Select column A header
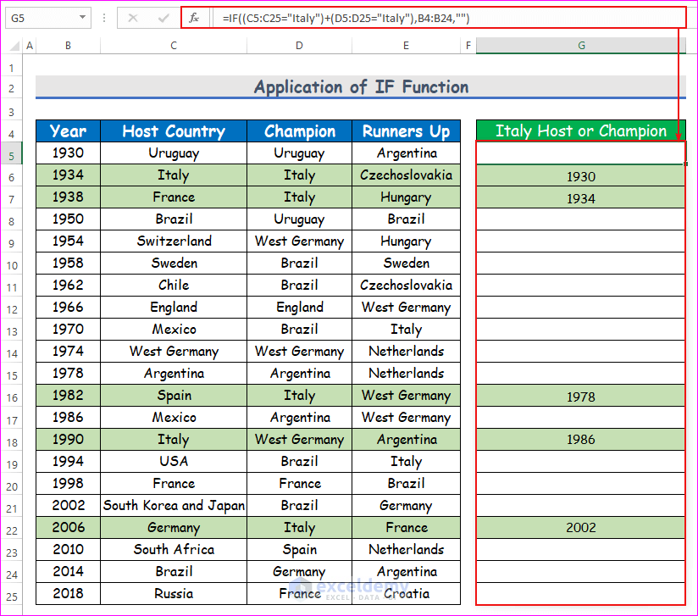The image size is (698, 616). coord(30,46)
